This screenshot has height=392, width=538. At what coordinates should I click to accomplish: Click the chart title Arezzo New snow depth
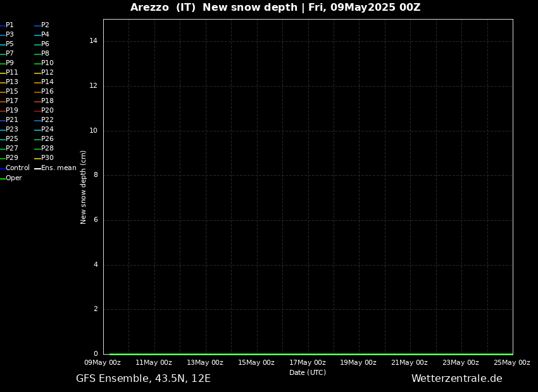[x=275, y=8]
